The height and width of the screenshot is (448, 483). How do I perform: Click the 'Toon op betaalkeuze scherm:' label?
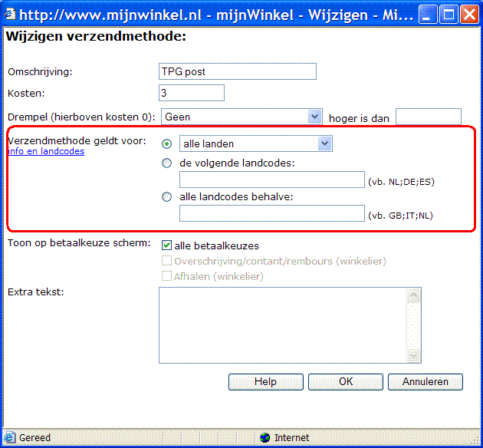(x=79, y=243)
